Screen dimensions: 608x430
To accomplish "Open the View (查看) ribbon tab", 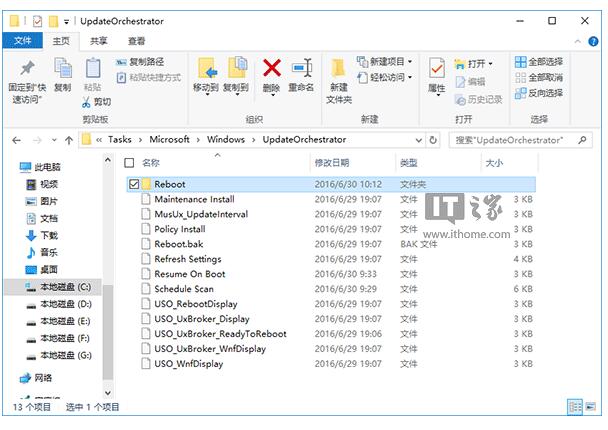I will (136, 41).
